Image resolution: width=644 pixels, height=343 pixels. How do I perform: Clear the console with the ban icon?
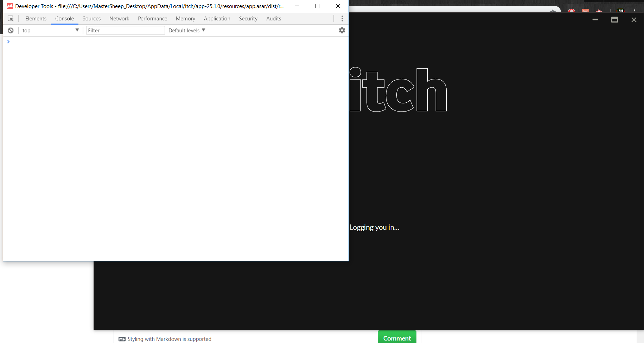pos(11,31)
